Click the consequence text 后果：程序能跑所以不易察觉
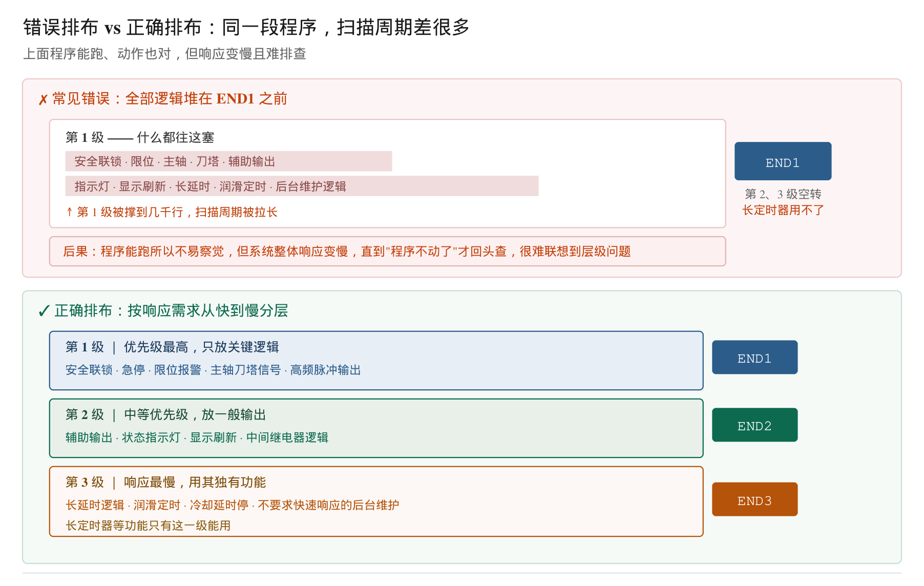This screenshot has width=924, height=586. click(x=347, y=251)
